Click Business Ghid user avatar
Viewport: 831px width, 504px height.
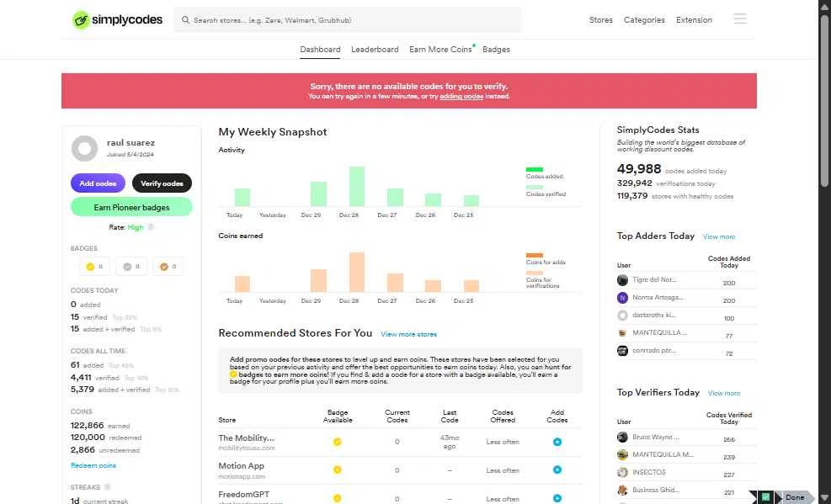pyautogui.click(x=623, y=491)
